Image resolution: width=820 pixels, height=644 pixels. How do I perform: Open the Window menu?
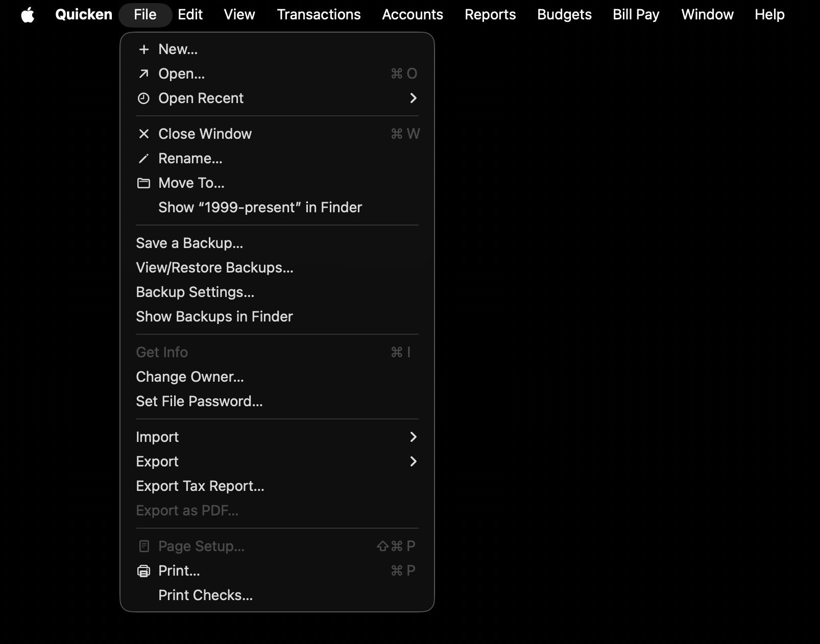point(708,15)
